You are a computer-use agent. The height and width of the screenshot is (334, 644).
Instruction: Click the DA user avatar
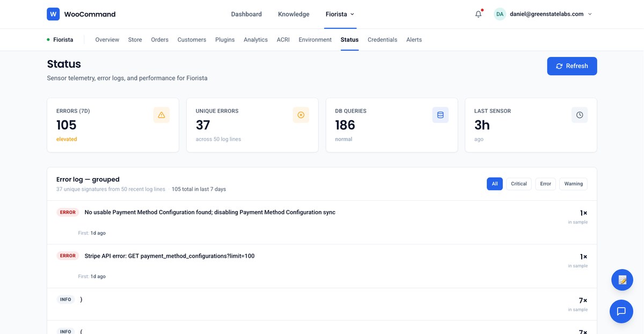click(x=500, y=14)
